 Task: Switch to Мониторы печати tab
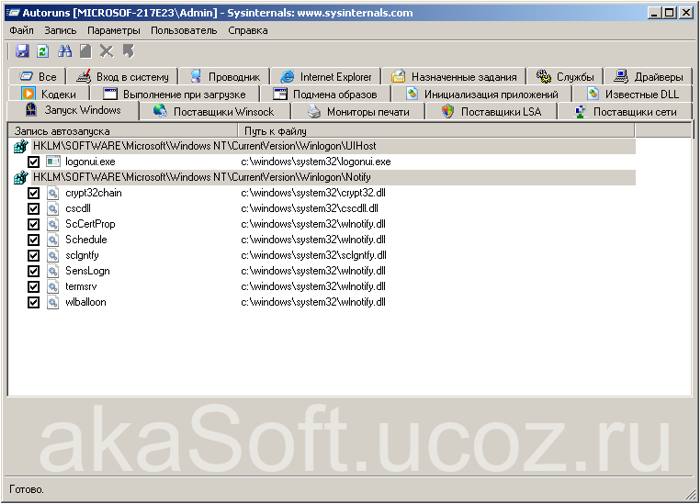(x=358, y=112)
